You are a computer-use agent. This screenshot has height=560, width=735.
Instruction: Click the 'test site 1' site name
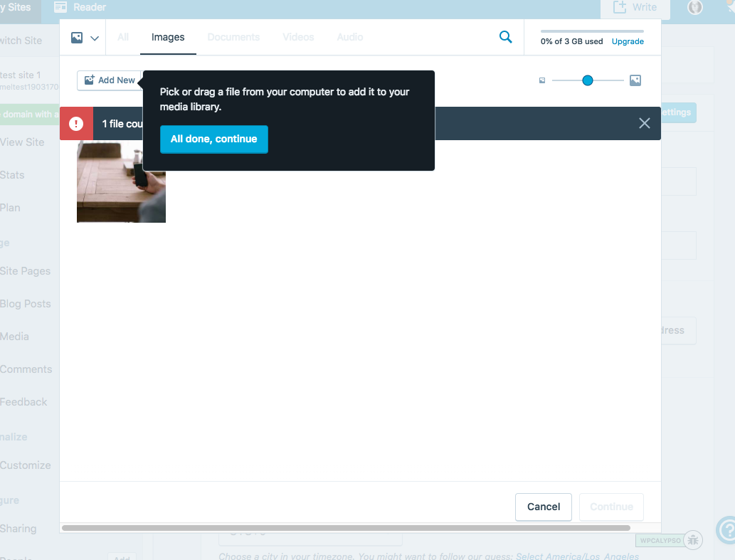click(21, 75)
